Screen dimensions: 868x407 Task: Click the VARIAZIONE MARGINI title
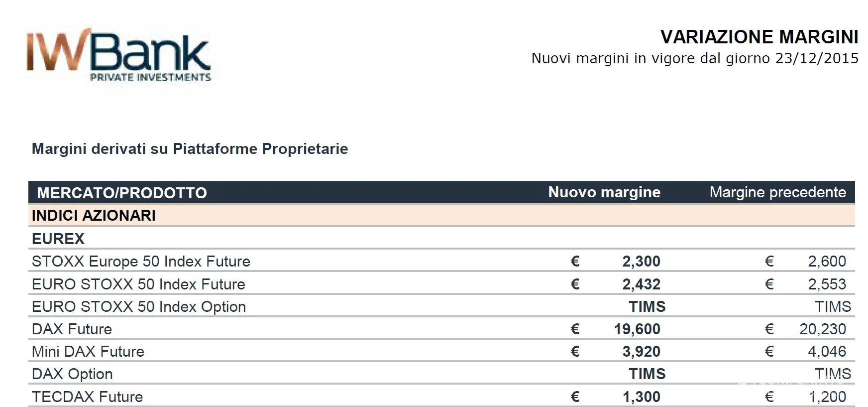pyautogui.click(x=759, y=37)
